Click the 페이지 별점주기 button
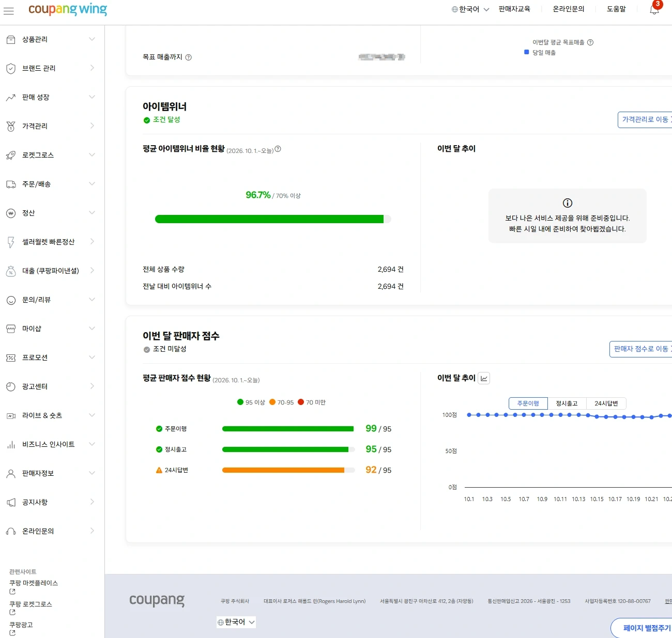Viewport: 672px width, 638px height. point(642,628)
